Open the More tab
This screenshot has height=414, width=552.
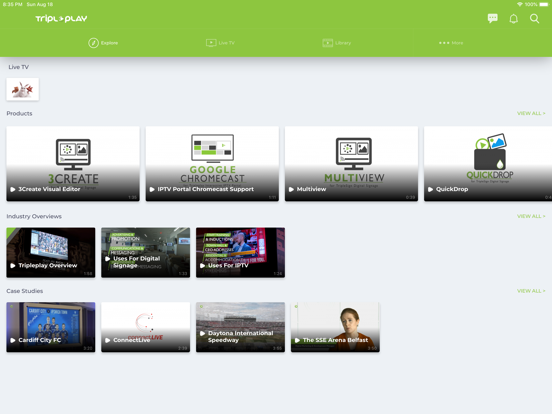click(x=451, y=43)
